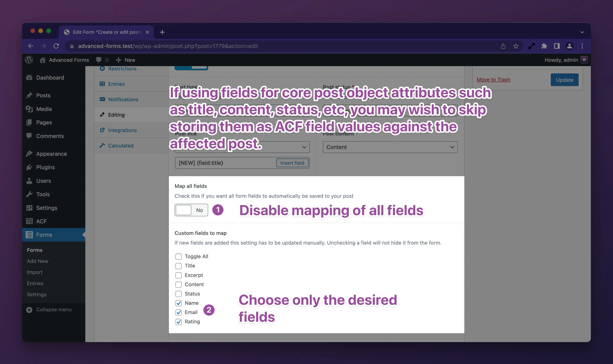Click the Insert field button
Viewport: 613px width, 364px height.
(x=292, y=163)
